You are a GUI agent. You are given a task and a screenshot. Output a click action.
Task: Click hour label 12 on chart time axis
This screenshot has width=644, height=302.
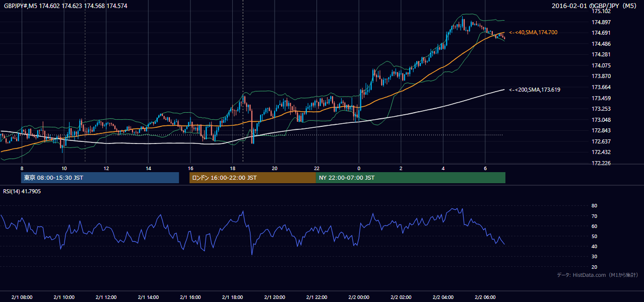106,168
